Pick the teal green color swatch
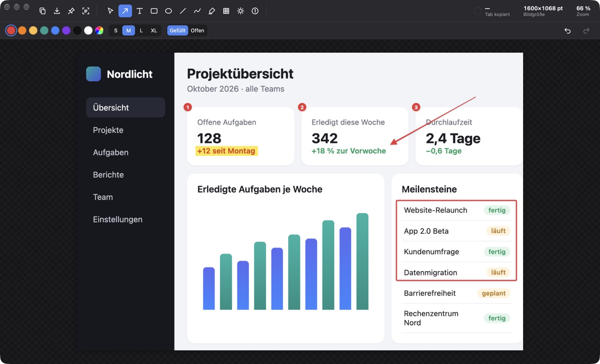600x364 pixels. [44, 30]
